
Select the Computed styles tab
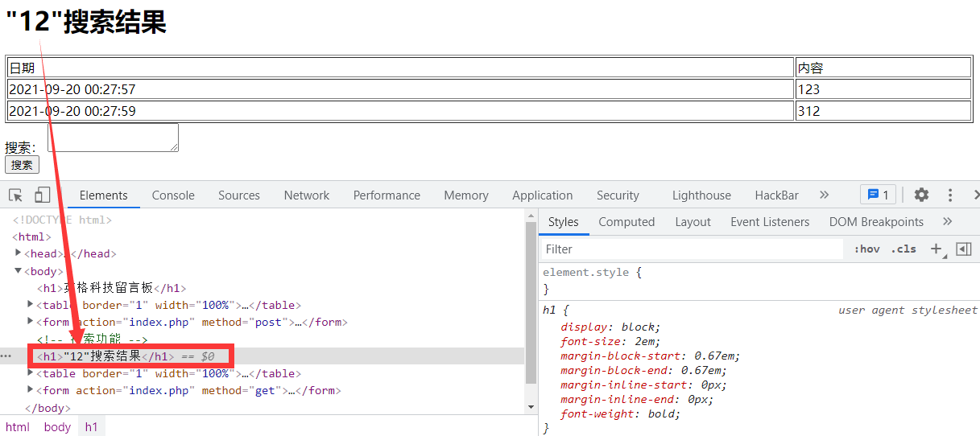pyautogui.click(x=626, y=222)
